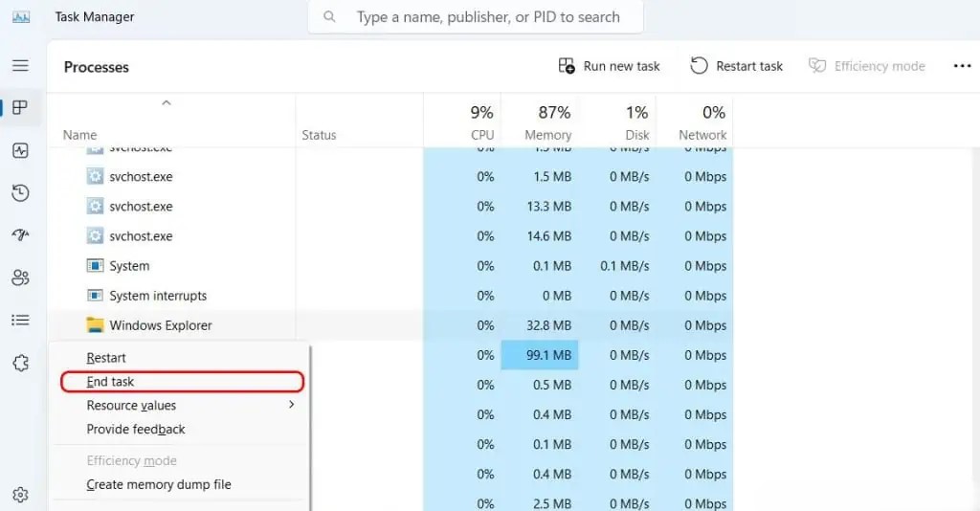Open the Startup apps sidebar icon
The width and height of the screenshot is (980, 511).
pos(20,234)
